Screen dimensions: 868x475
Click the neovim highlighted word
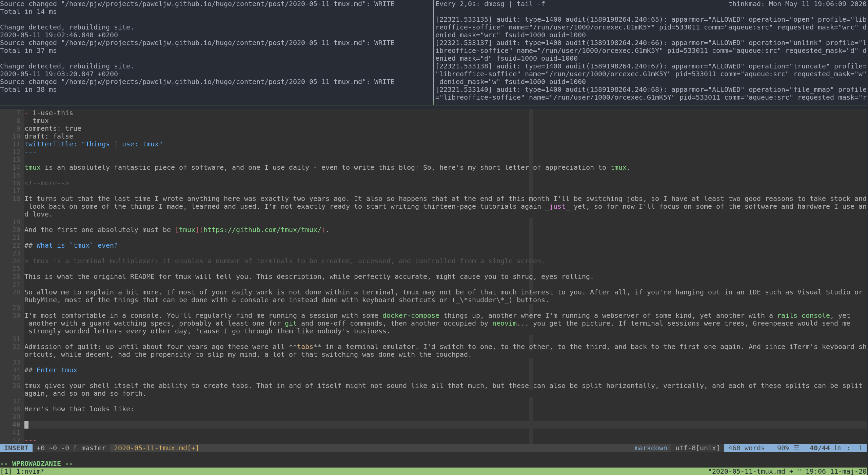504,323
